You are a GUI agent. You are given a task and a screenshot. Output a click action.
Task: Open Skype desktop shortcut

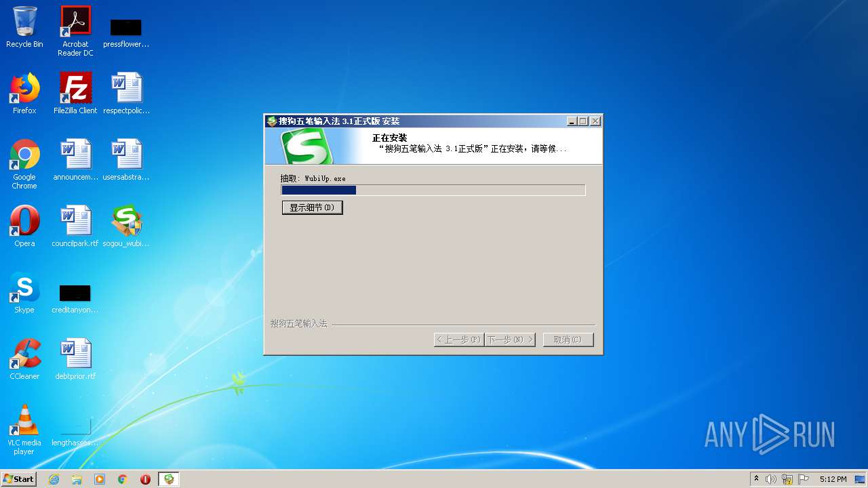click(x=24, y=293)
